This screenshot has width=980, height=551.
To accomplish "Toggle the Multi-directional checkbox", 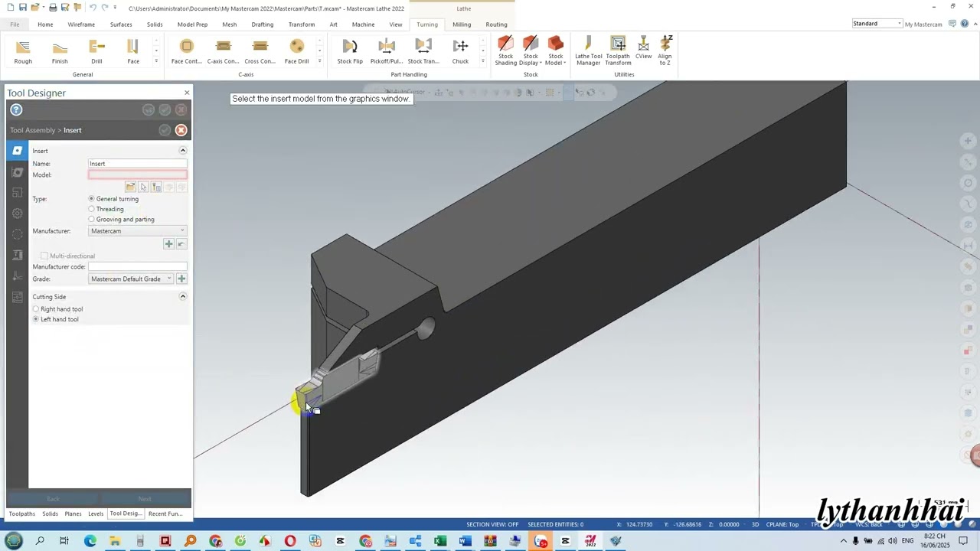I will click(x=44, y=256).
